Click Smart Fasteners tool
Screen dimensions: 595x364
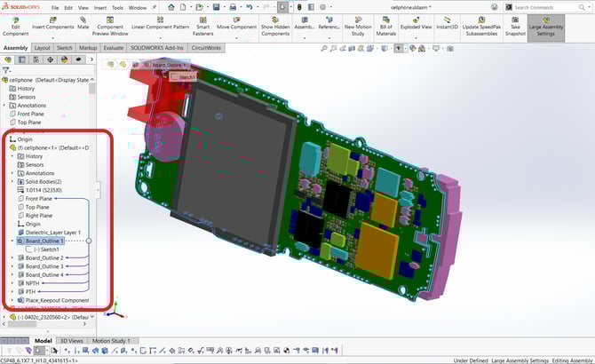click(203, 27)
